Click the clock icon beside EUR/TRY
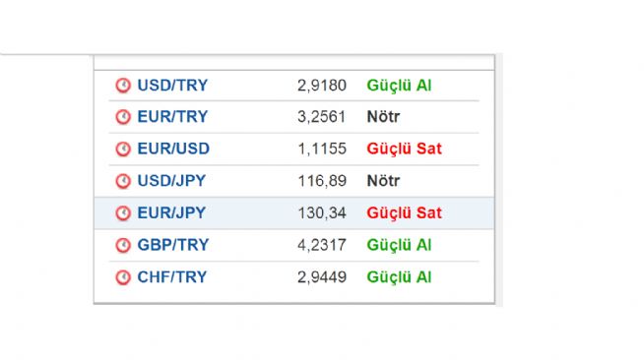This screenshot has width=644, height=360. (x=123, y=117)
